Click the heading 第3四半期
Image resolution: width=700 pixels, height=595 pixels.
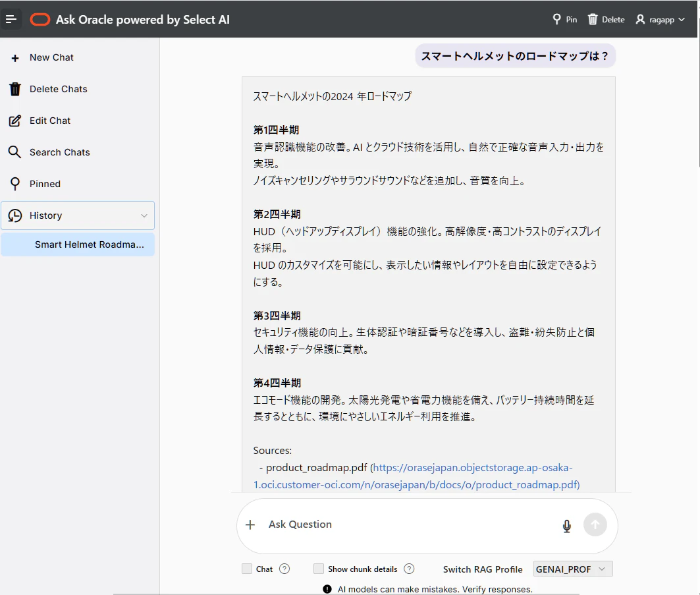click(x=277, y=316)
